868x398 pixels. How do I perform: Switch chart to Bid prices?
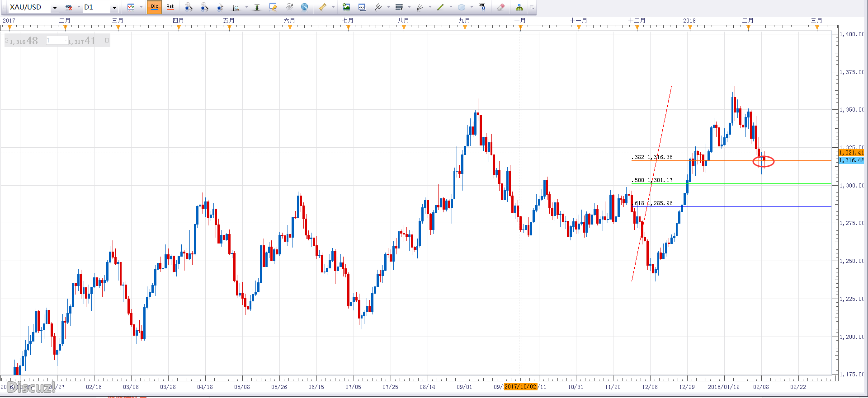tap(155, 7)
